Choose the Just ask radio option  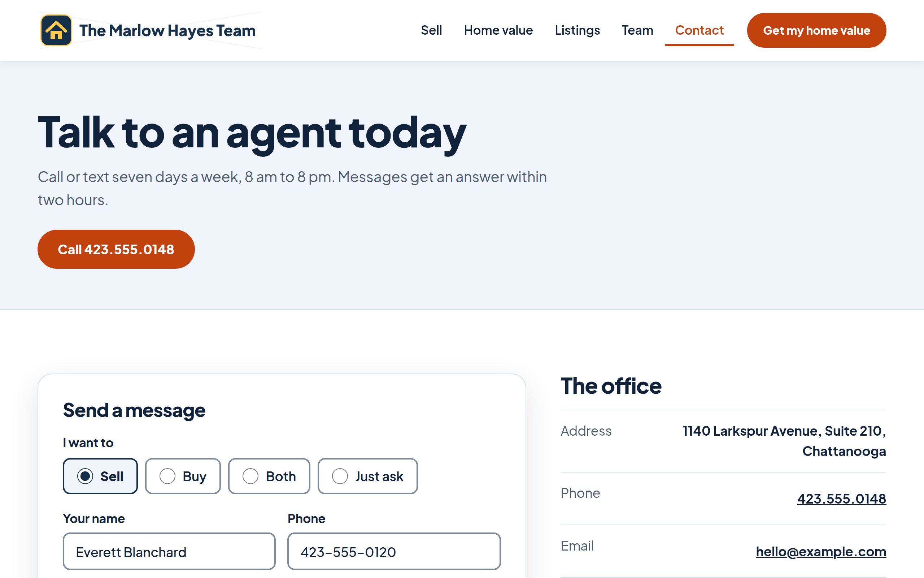(x=368, y=476)
